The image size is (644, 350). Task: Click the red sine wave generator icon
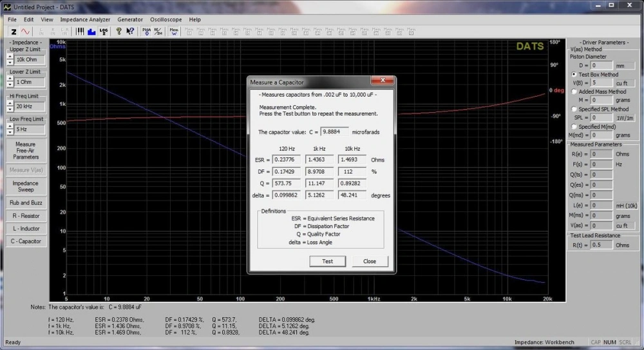point(26,31)
